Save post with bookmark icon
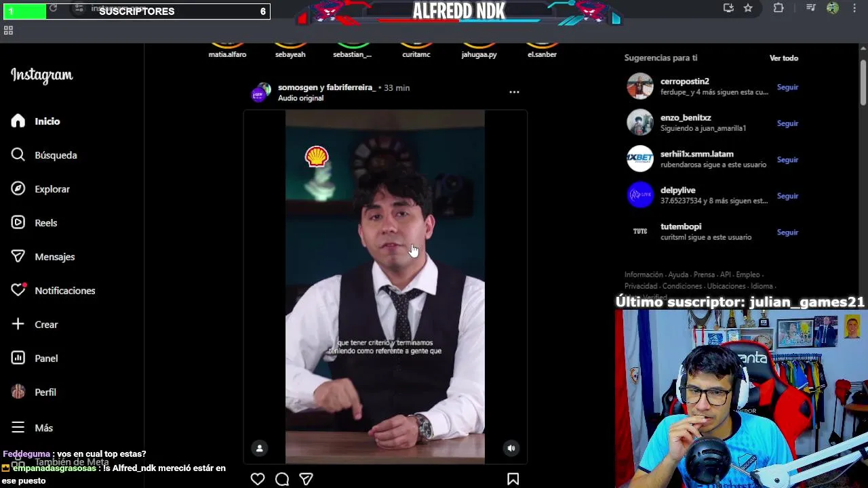The height and width of the screenshot is (488, 868). 513,479
